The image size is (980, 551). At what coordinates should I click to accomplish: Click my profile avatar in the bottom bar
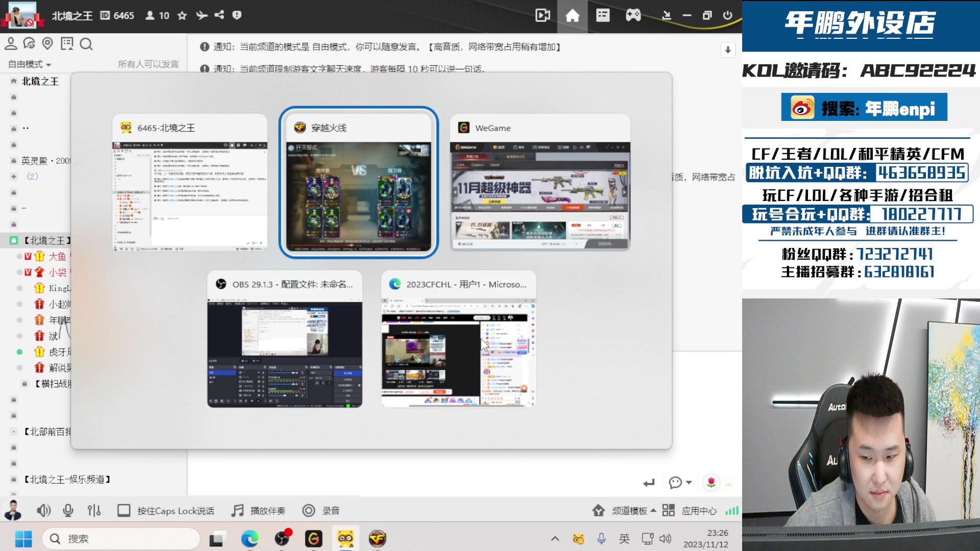13,510
